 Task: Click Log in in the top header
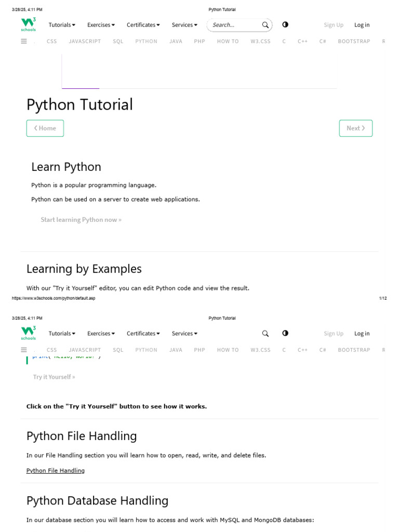click(x=362, y=25)
